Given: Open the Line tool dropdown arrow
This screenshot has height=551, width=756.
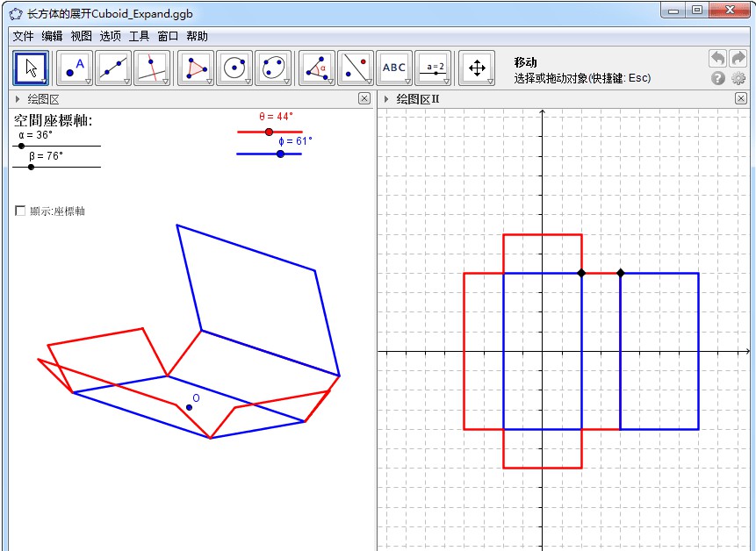Looking at the screenshot, I should pos(126,82).
